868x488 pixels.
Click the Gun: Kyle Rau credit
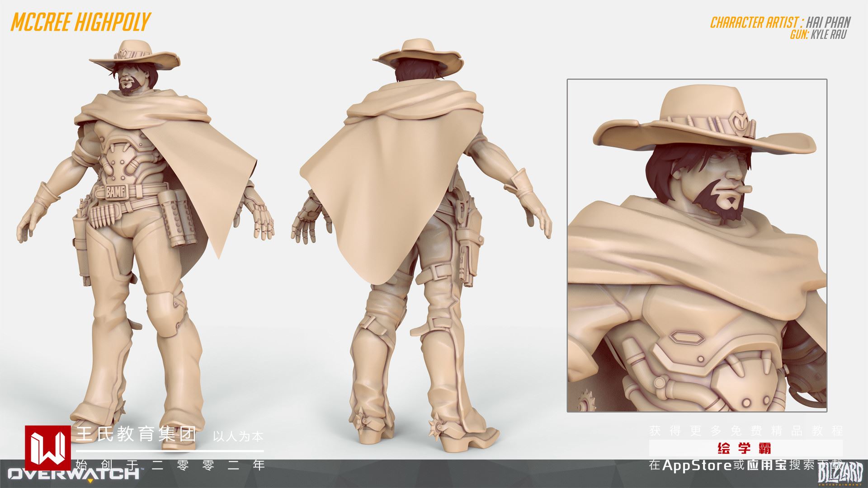pos(817,34)
